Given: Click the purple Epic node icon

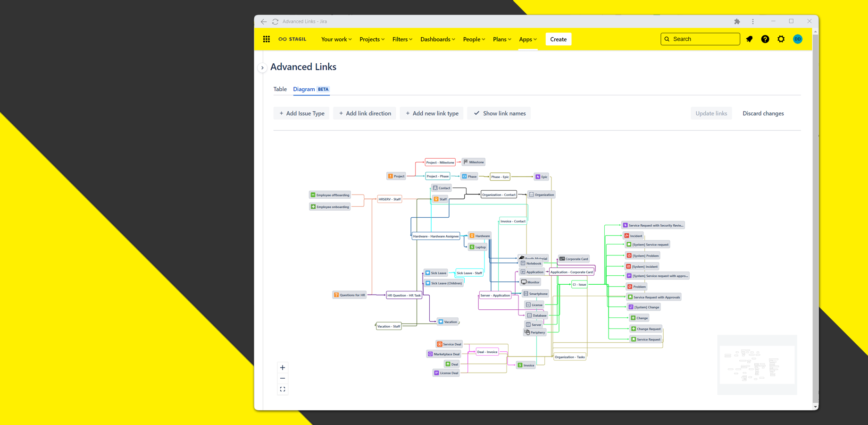Looking at the screenshot, I should coord(537,177).
